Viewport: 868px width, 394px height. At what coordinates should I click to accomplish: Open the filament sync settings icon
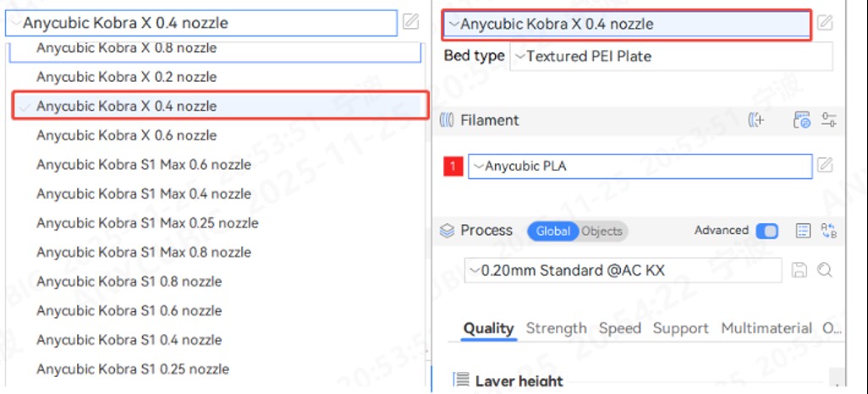(x=801, y=120)
